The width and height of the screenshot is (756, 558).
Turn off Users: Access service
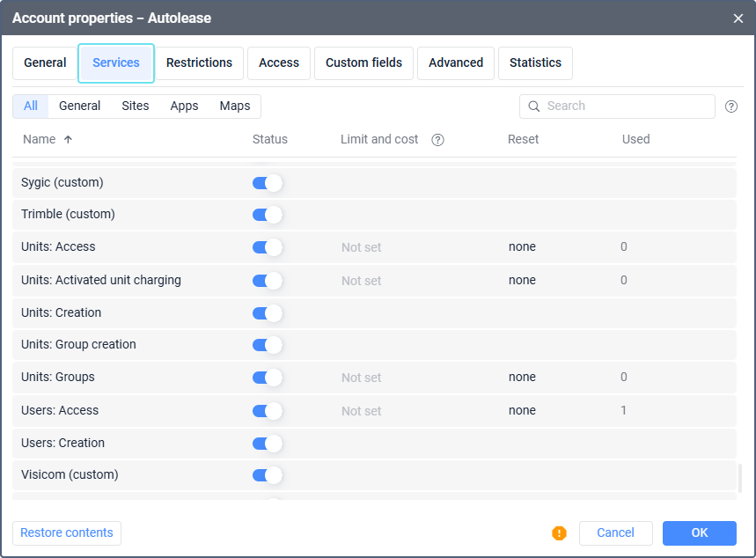267,411
